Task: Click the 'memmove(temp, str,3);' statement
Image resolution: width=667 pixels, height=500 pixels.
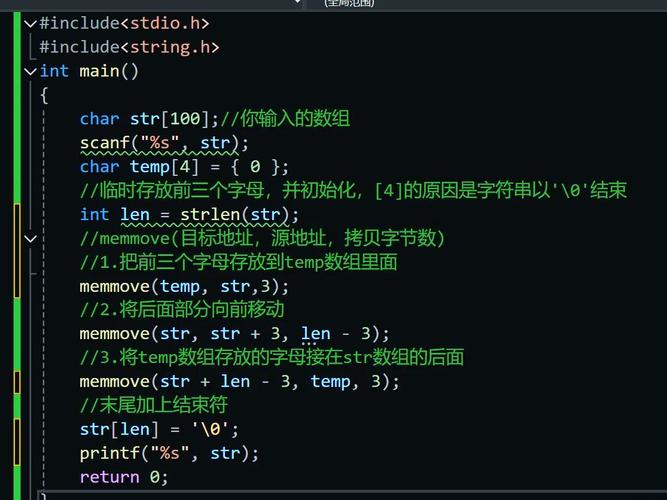Action: tap(184, 286)
